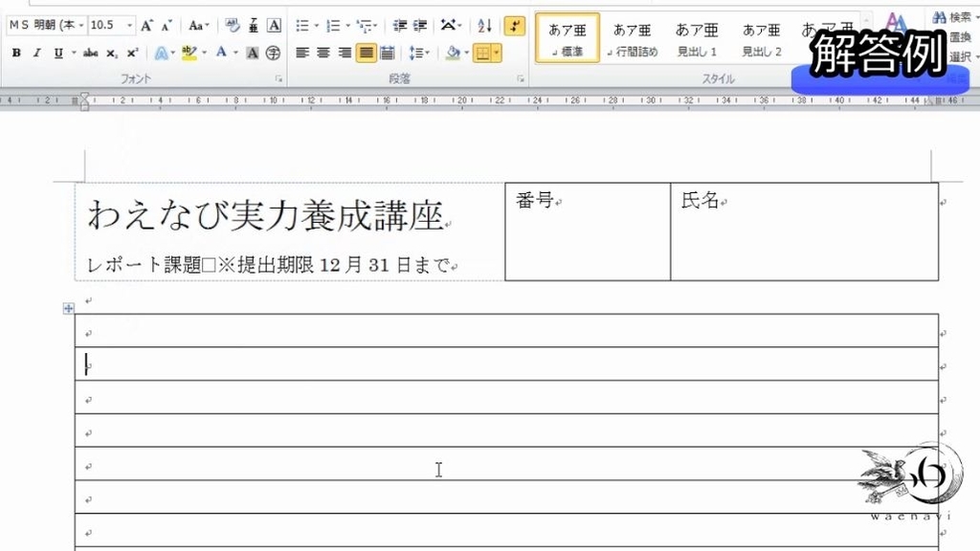Toggle bold formatting on selected text
This screenshot has width=980, height=551.
tap(17, 52)
